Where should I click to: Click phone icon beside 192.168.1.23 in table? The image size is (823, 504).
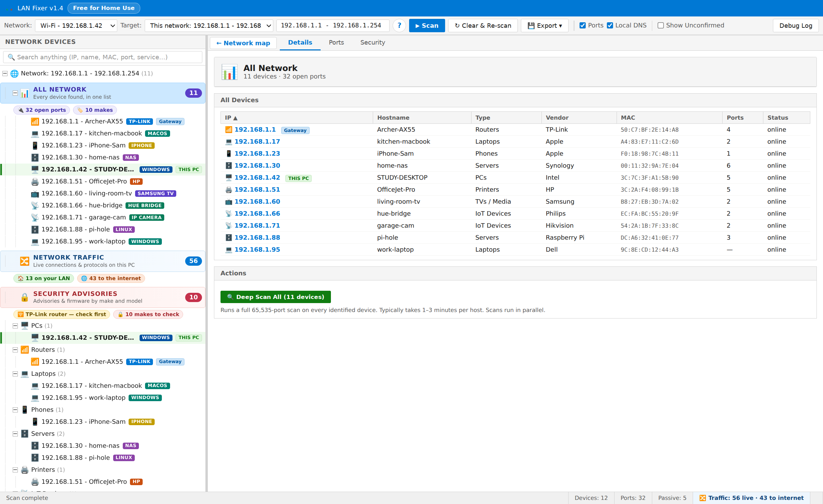tap(229, 154)
